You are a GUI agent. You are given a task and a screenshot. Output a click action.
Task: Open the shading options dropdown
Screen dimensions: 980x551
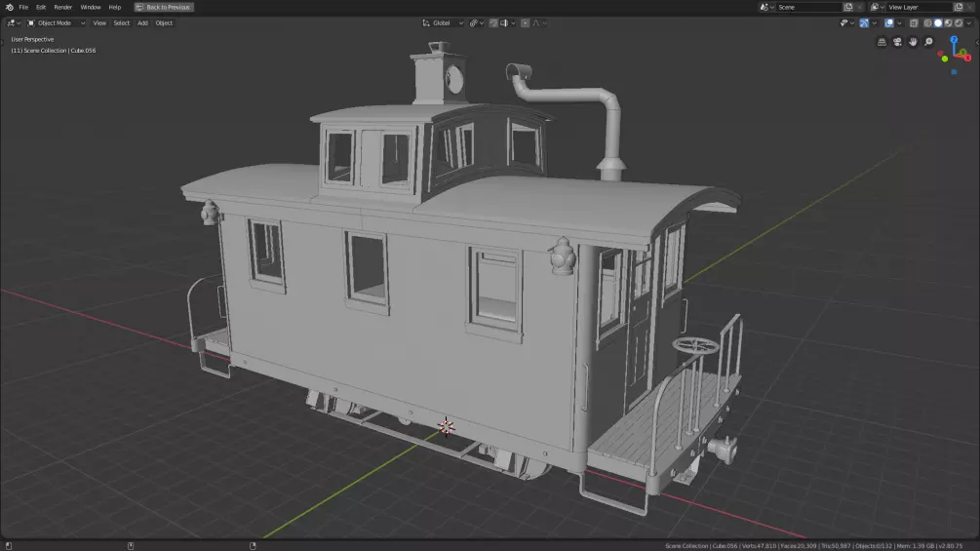(968, 23)
